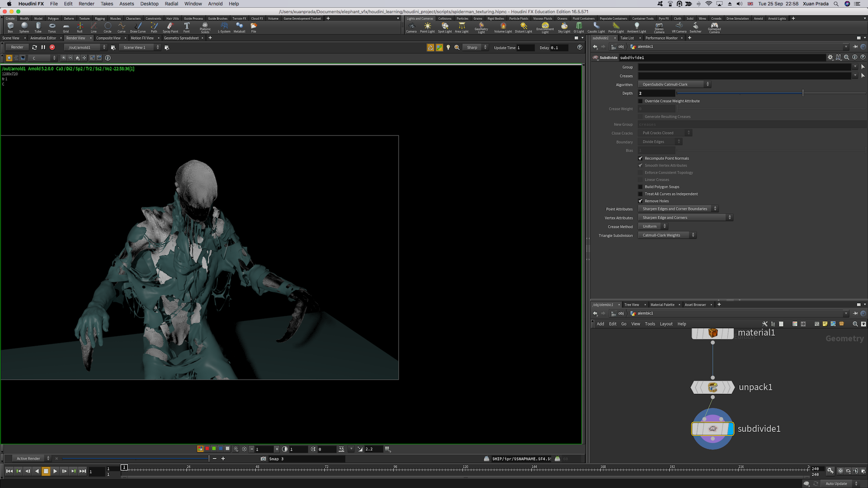The image size is (868, 488).
Task: Select the Spray Paint shelf tool
Action: pos(170,28)
